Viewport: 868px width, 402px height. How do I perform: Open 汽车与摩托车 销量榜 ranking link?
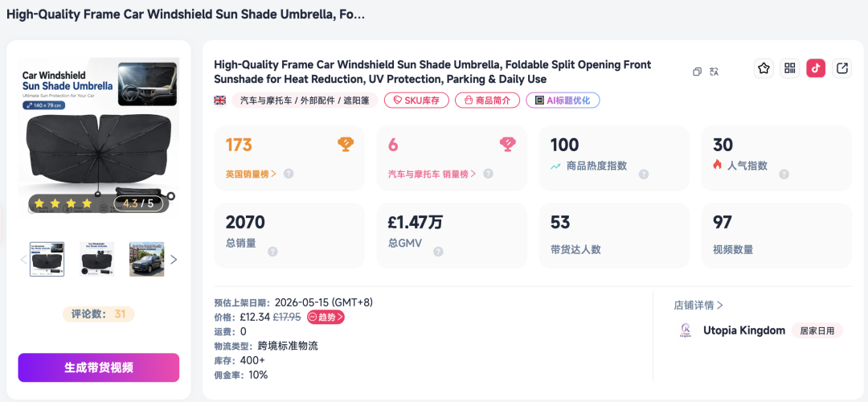(432, 174)
